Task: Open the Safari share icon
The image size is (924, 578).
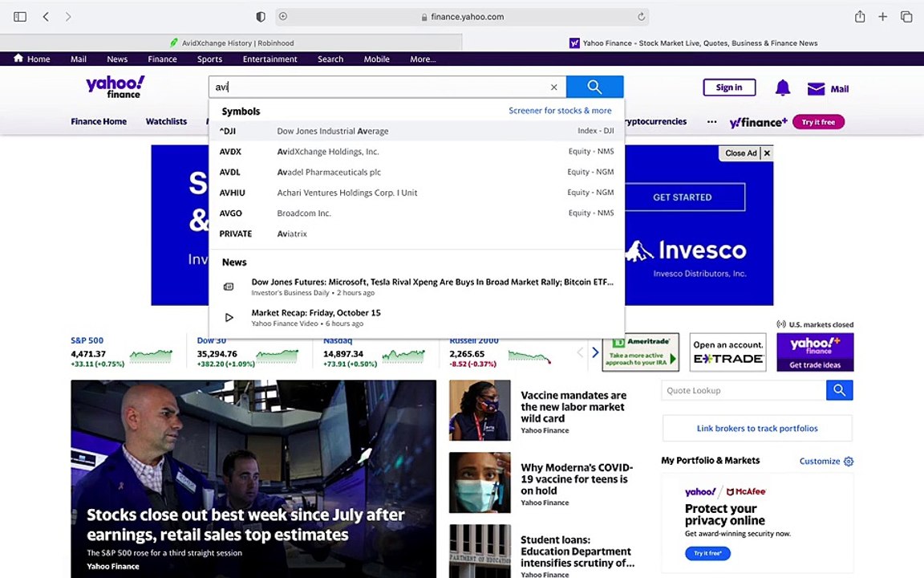Action: tap(860, 17)
